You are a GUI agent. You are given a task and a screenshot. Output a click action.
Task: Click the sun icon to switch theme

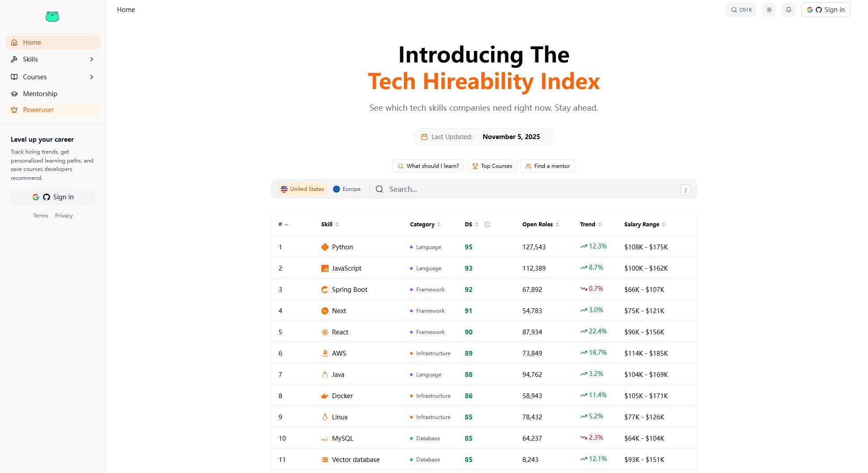pyautogui.click(x=769, y=9)
